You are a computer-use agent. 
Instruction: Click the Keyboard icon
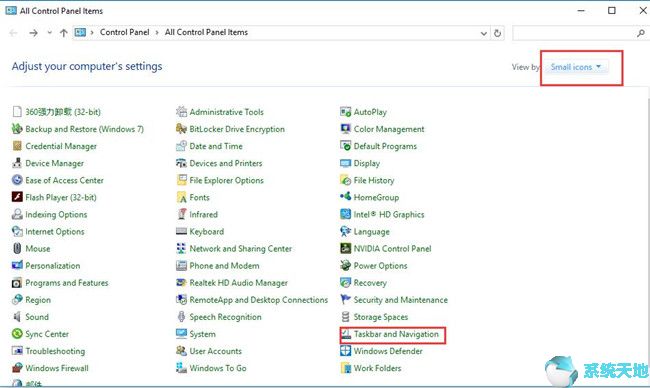pyautogui.click(x=181, y=231)
